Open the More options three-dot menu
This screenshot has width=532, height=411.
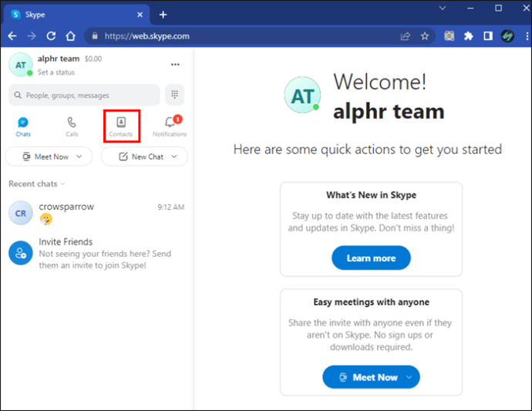[x=175, y=65]
